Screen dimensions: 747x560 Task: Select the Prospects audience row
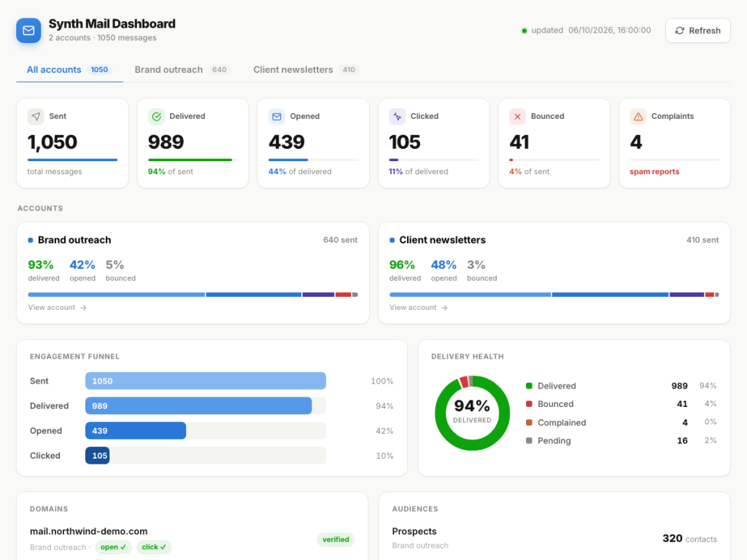point(554,538)
